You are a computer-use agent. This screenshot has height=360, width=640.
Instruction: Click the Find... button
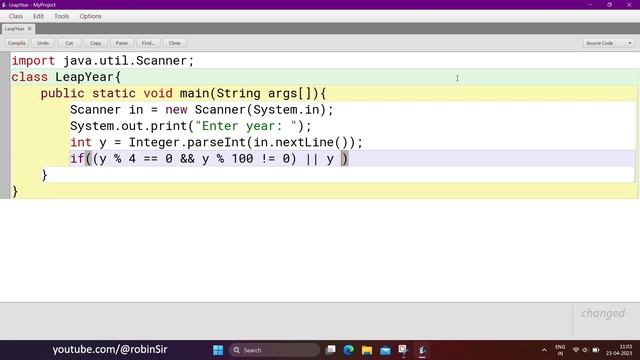148,43
